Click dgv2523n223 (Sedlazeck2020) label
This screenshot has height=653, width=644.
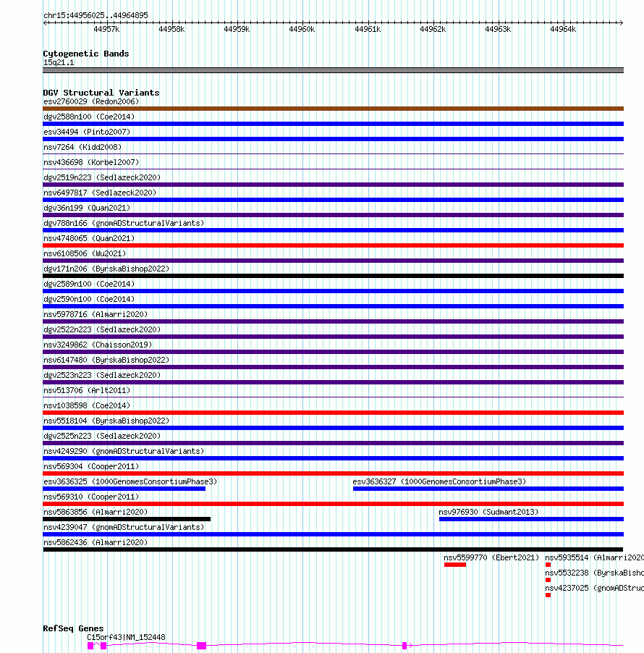tap(102, 375)
